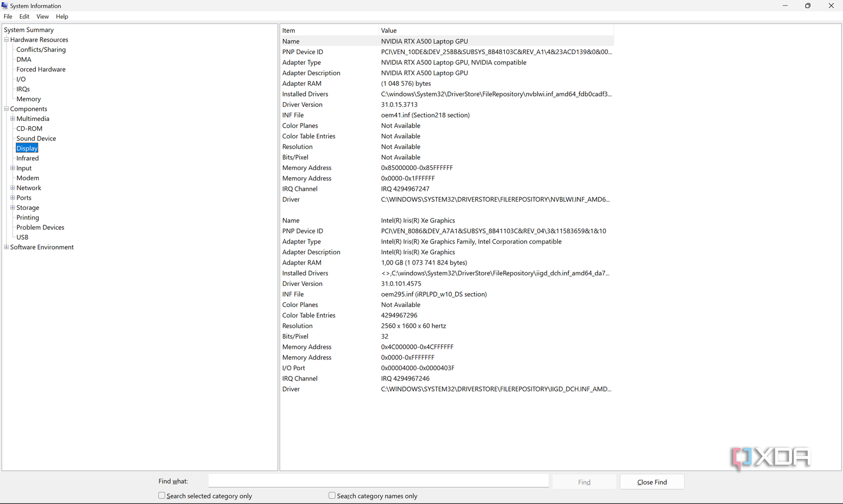
Task: Click the Find button
Action: pyautogui.click(x=584, y=482)
